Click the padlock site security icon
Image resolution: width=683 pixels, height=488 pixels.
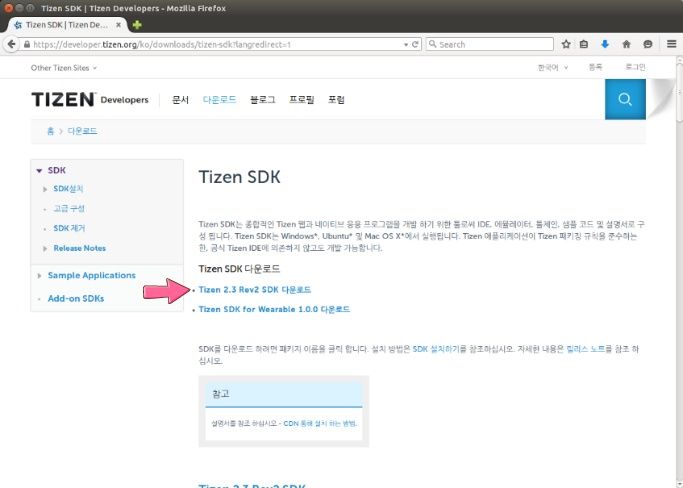[27, 44]
